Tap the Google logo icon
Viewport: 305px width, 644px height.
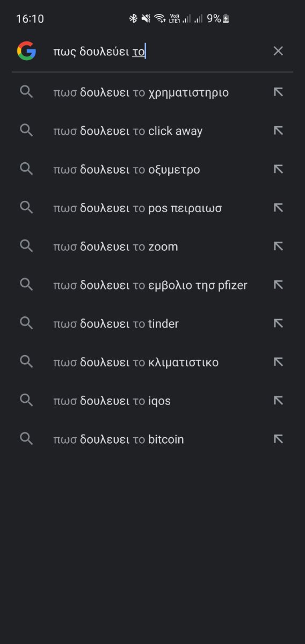[x=27, y=52]
